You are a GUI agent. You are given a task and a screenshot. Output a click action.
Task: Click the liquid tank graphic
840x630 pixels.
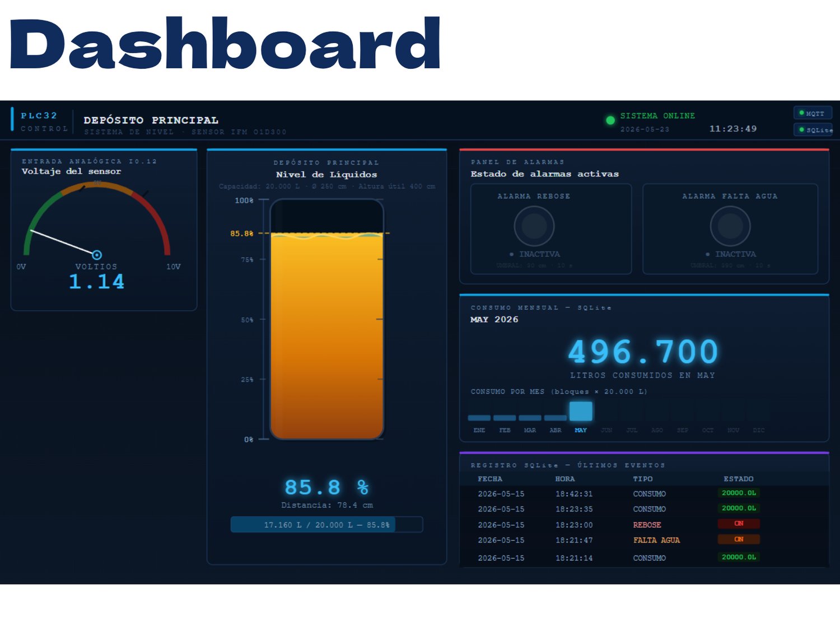click(327, 319)
